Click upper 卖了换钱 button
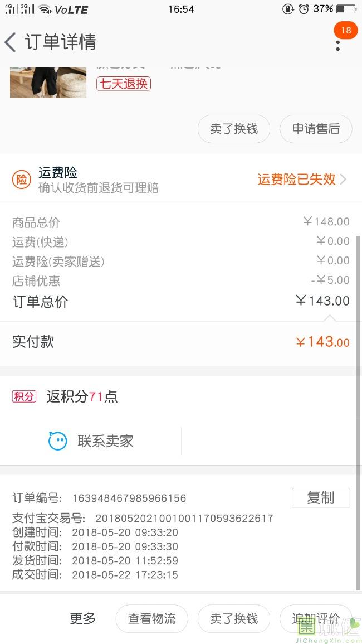The image size is (362, 644). [x=234, y=129]
